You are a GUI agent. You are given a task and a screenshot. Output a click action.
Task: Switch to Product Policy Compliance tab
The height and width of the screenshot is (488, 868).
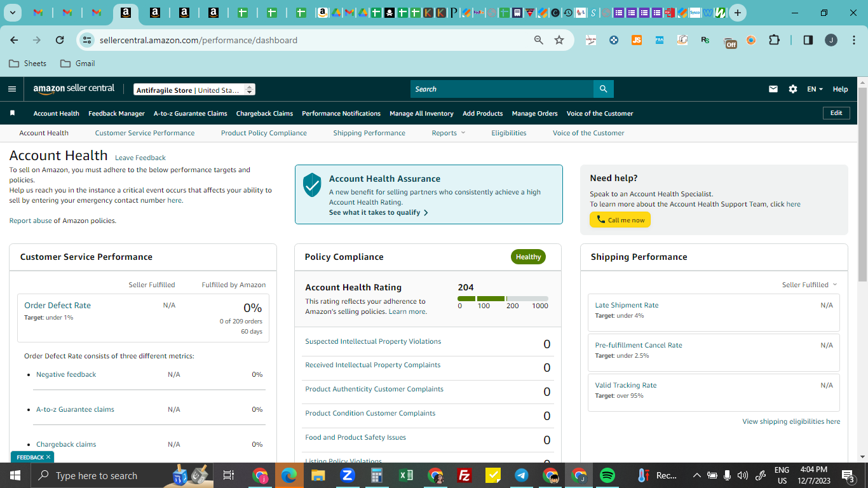click(x=264, y=133)
